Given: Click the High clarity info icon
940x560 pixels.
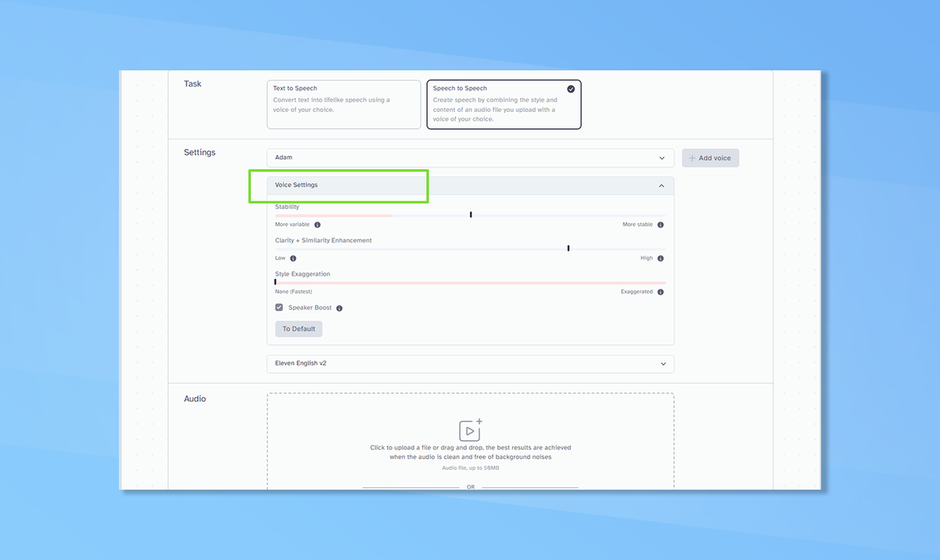Looking at the screenshot, I should coord(659,258).
